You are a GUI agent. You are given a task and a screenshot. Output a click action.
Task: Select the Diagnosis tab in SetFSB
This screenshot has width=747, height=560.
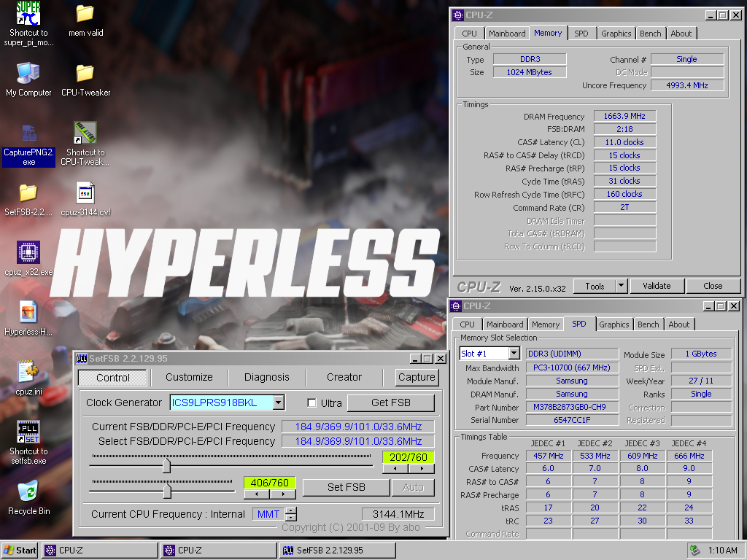point(267,377)
